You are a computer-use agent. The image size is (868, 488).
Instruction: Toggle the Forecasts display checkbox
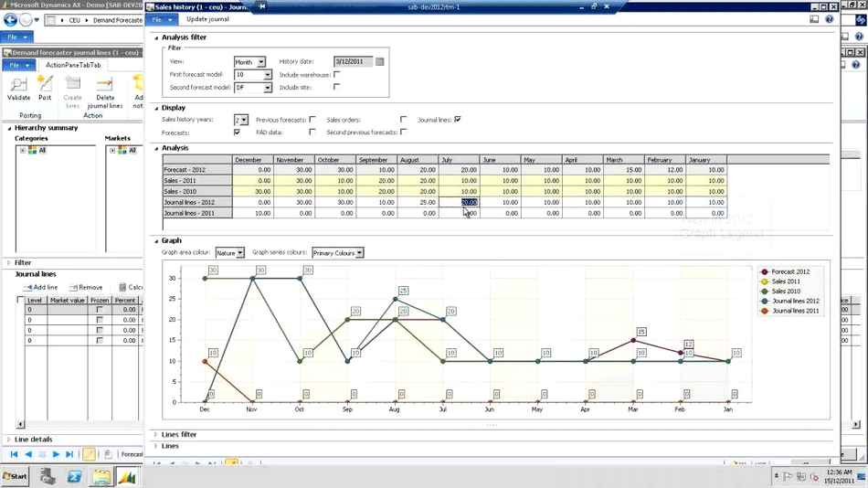point(238,133)
